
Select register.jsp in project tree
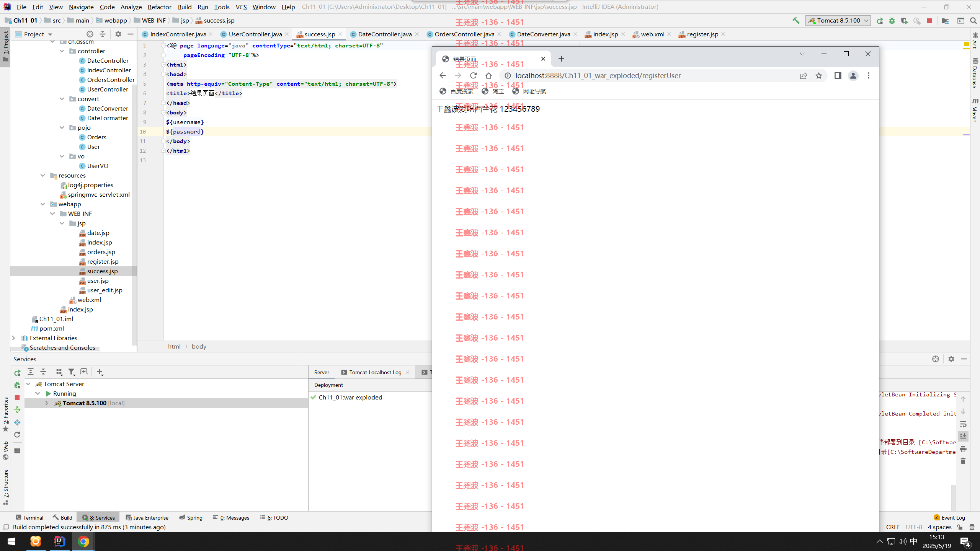click(103, 261)
